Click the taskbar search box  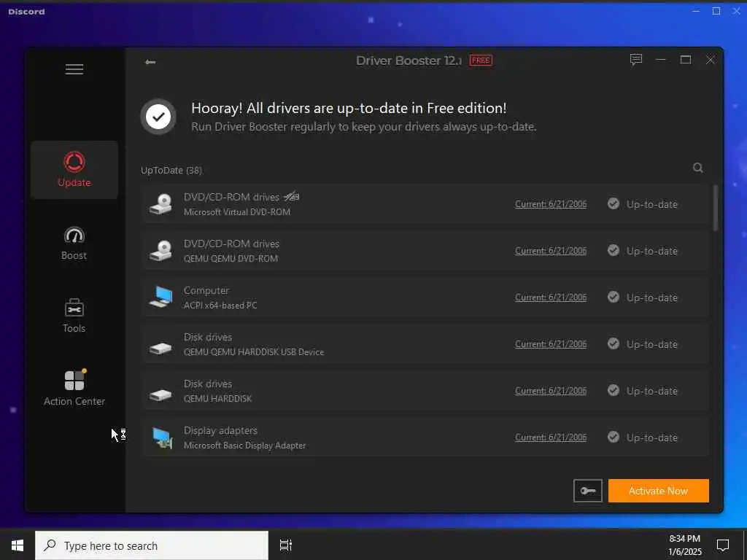152,545
